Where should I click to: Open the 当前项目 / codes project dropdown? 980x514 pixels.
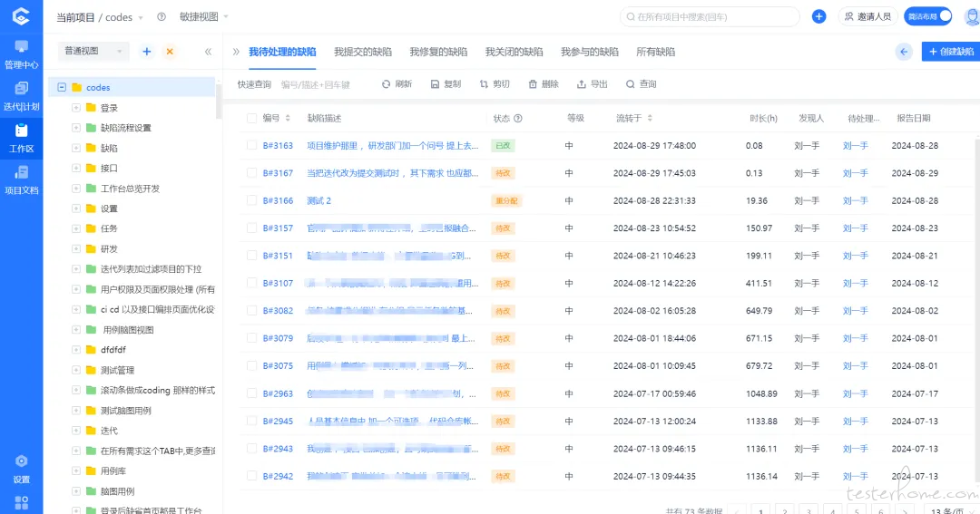pyautogui.click(x=100, y=17)
